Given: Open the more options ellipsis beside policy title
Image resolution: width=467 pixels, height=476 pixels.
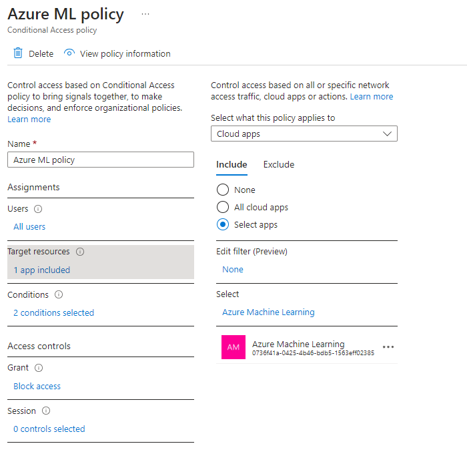Looking at the screenshot, I should pyautogui.click(x=145, y=14).
